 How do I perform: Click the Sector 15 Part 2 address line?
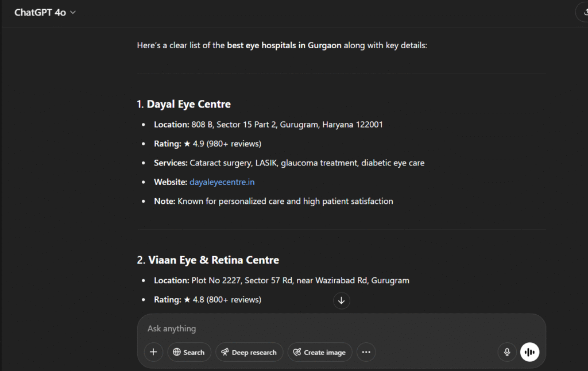(x=287, y=124)
